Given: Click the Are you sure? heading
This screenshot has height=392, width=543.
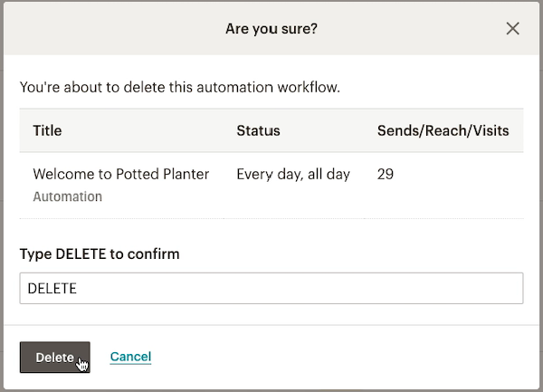Looking at the screenshot, I should tap(271, 29).
